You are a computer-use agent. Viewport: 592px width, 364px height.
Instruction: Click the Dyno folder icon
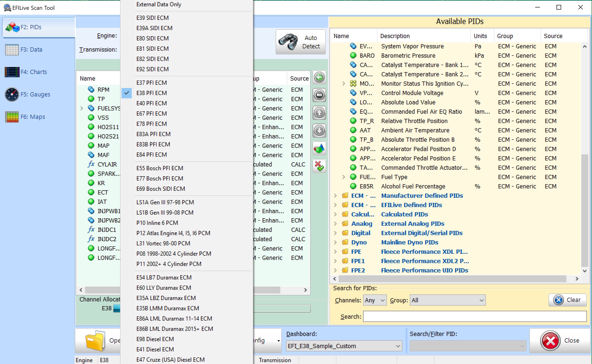click(x=345, y=242)
